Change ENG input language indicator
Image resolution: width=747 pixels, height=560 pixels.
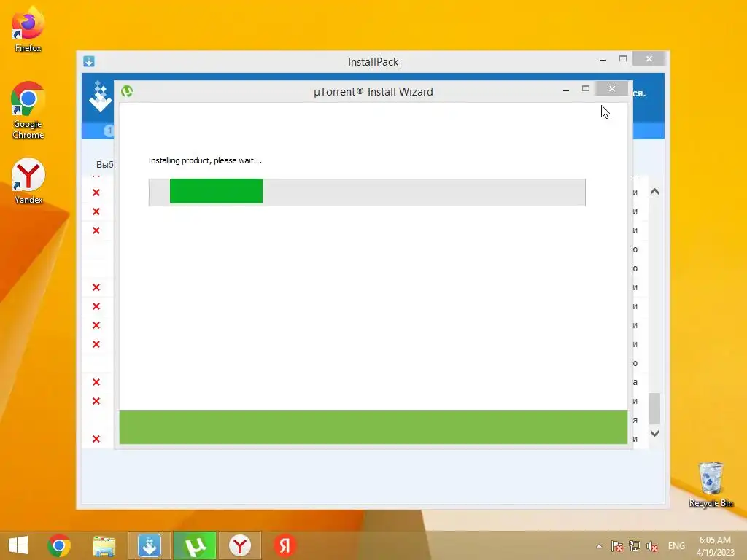pos(676,546)
